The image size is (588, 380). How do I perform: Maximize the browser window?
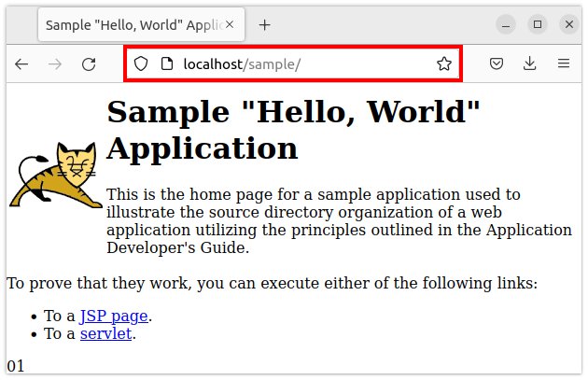coord(537,24)
